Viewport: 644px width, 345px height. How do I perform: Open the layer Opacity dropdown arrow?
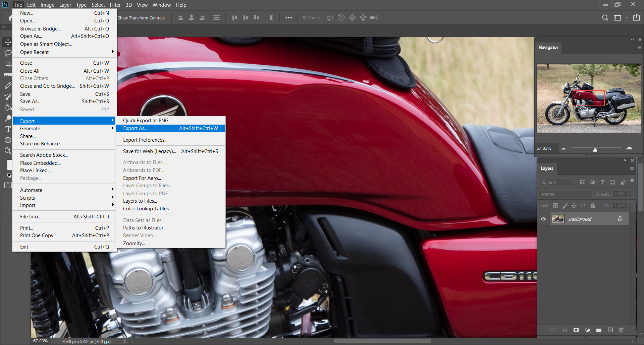coord(631,194)
